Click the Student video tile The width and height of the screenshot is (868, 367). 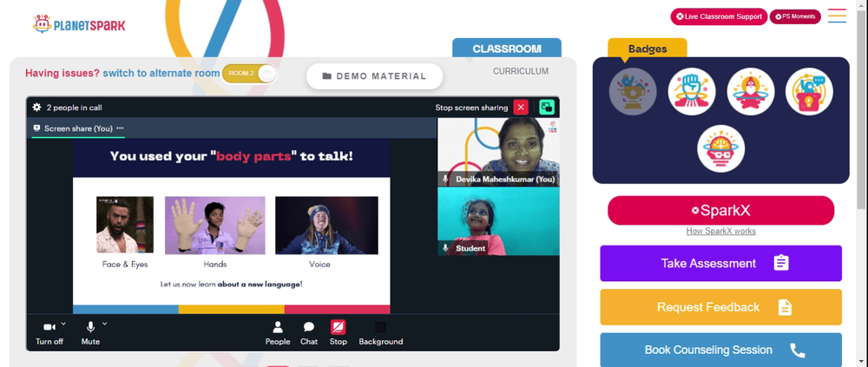coord(498,221)
